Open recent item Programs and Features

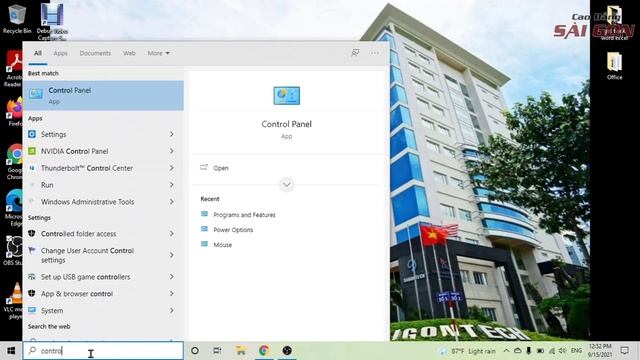coord(244,215)
